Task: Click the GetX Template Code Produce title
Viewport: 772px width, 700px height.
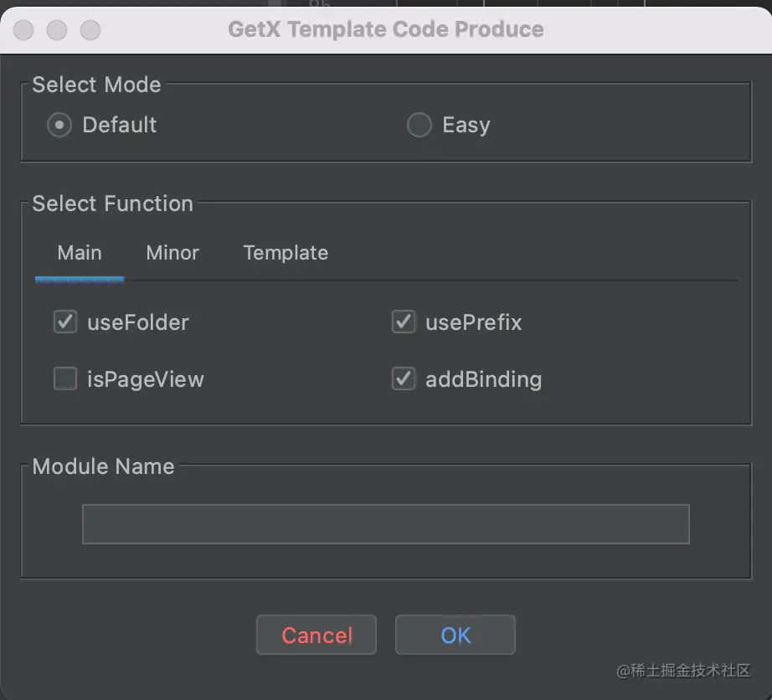Action: pos(385,30)
